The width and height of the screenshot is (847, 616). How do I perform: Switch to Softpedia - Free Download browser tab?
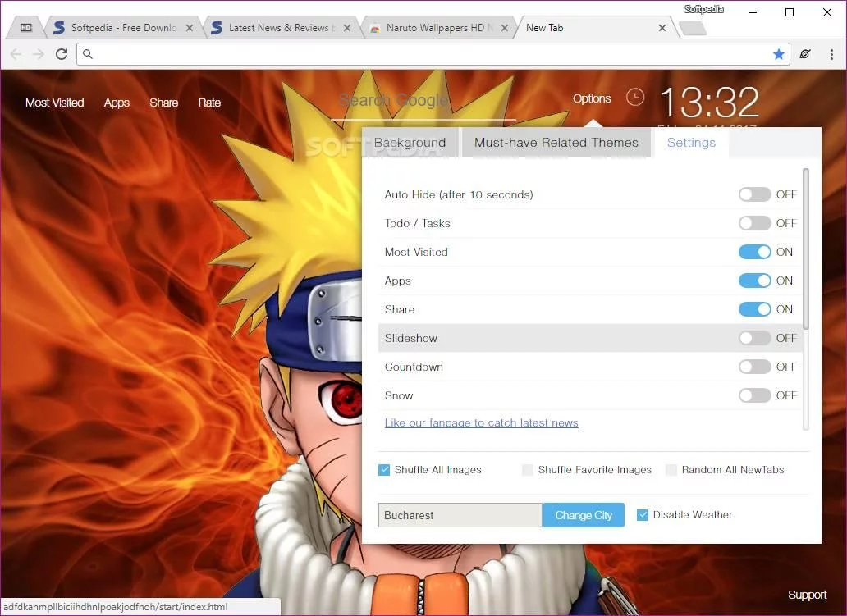[x=124, y=28]
